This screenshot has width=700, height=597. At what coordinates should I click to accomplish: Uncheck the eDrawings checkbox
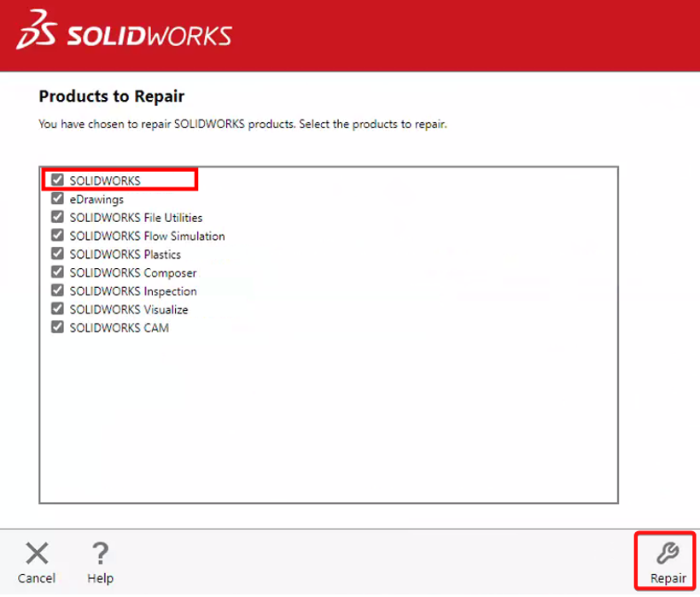(x=57, y=199)
